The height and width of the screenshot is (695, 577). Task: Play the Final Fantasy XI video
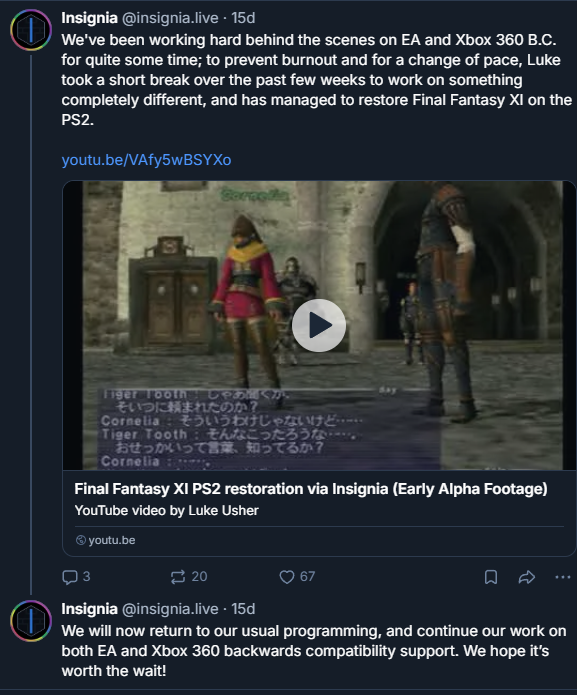pyautogui.click(x=319, y=325)
